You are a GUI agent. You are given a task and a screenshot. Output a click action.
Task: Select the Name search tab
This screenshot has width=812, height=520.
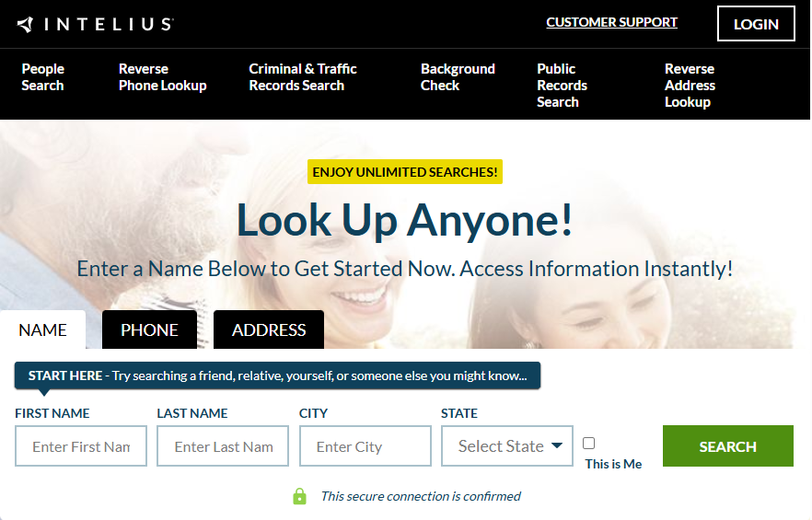(x=43, y=329)
